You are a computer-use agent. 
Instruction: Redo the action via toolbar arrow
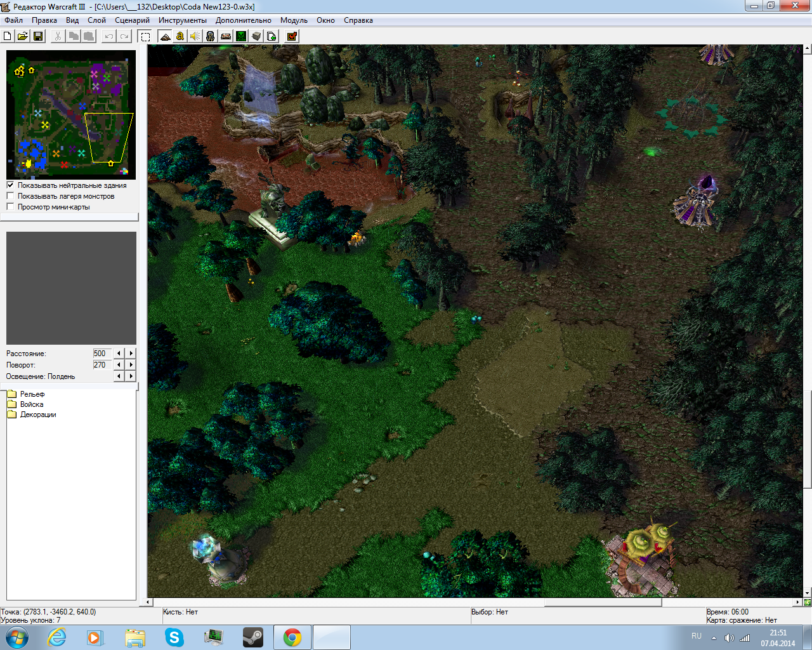coord(124,36)
